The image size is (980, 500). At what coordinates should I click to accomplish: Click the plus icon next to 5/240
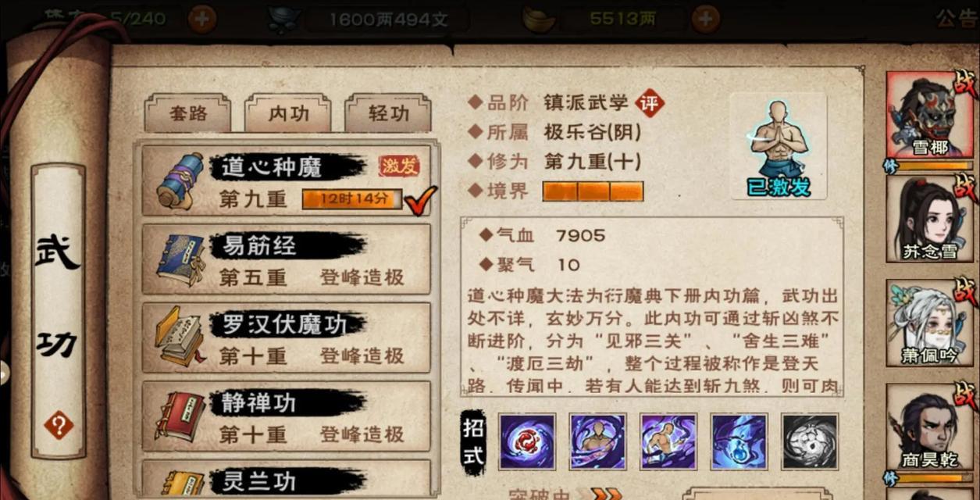point(202,18)
